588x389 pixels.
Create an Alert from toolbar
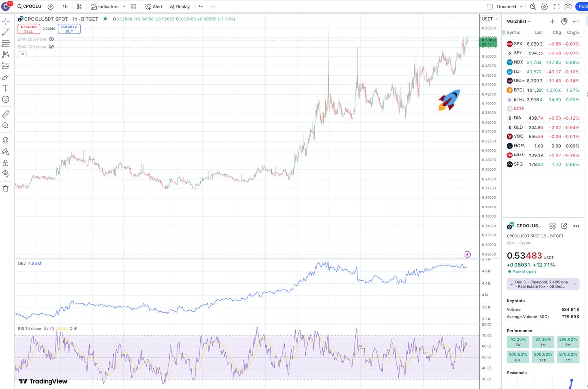154,7
